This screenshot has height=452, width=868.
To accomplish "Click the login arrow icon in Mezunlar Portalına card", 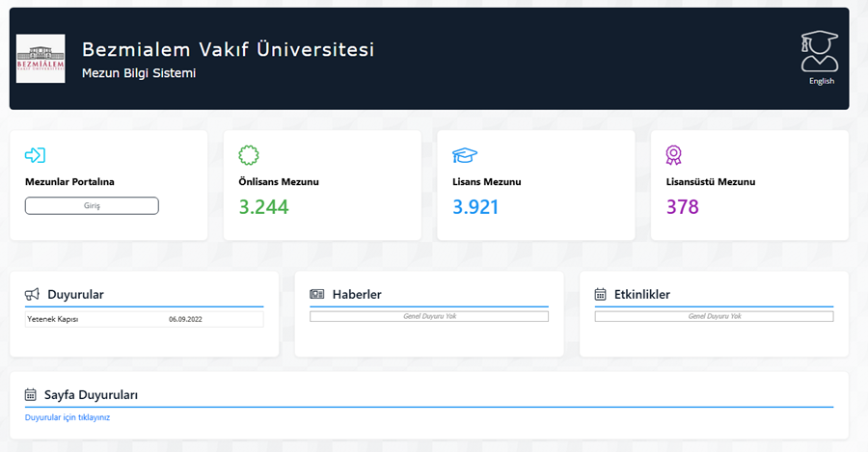I will tap(35, 155).
